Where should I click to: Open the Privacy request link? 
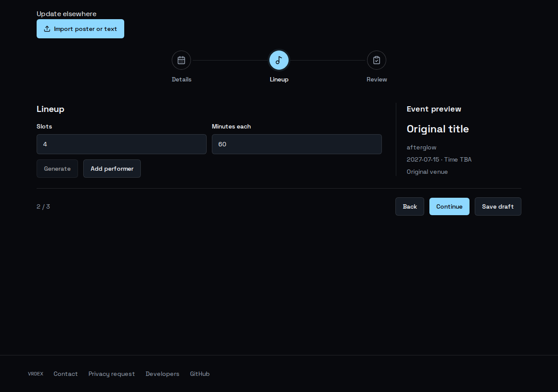(112, 374)
